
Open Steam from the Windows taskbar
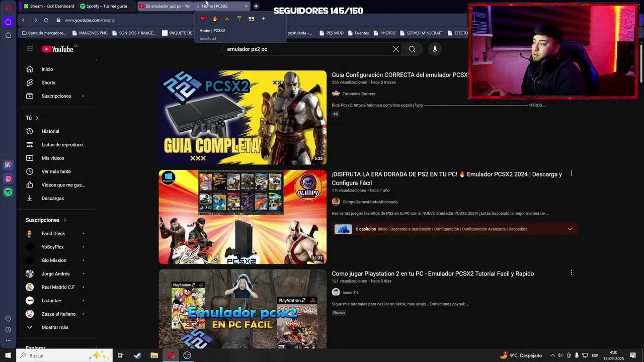tap(137, 355)
